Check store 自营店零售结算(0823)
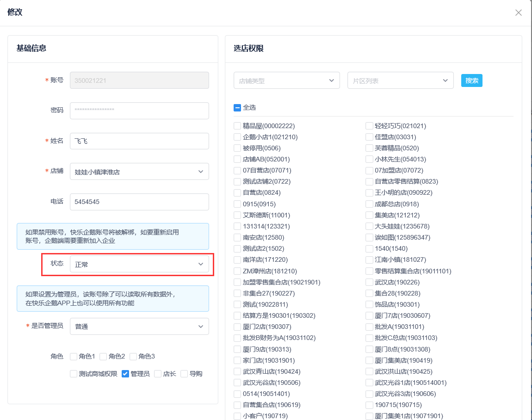Viewport: 532px width, 420px height. pyautogui.click(x=369, y=181)
